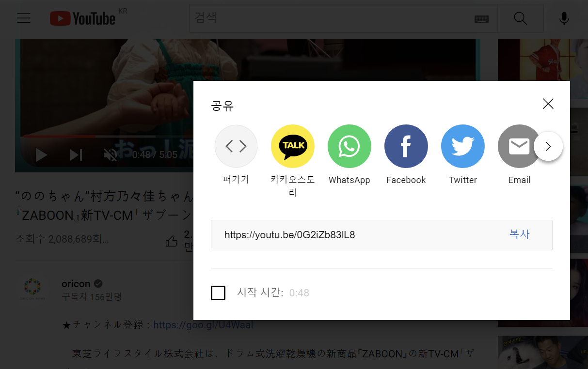Select the youtu.be share URL field

tap(290, 235)
